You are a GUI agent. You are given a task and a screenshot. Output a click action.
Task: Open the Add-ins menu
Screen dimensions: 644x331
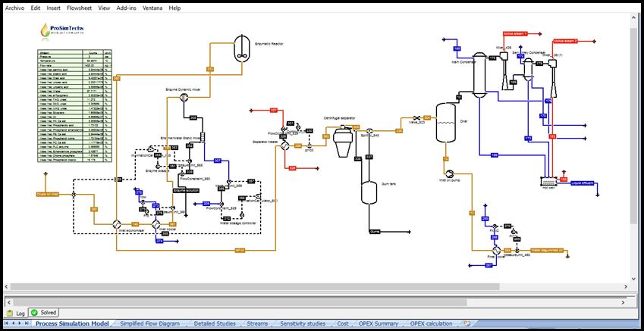[127, 8]
